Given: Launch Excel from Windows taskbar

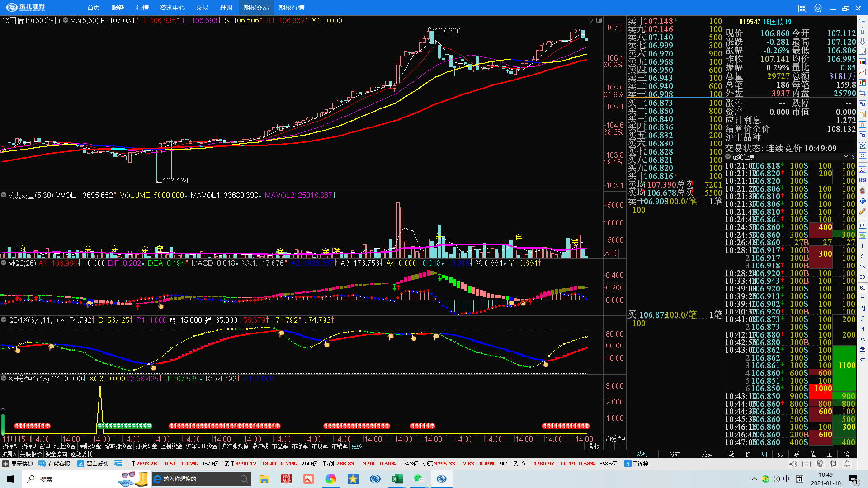Looking at the screenshot, I should (x=397, y=479).
